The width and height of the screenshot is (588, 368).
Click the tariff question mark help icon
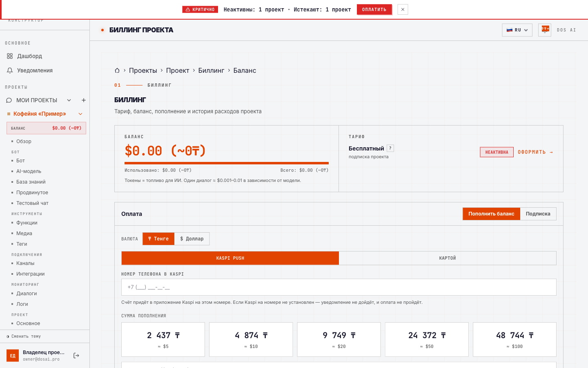[390, 148]
